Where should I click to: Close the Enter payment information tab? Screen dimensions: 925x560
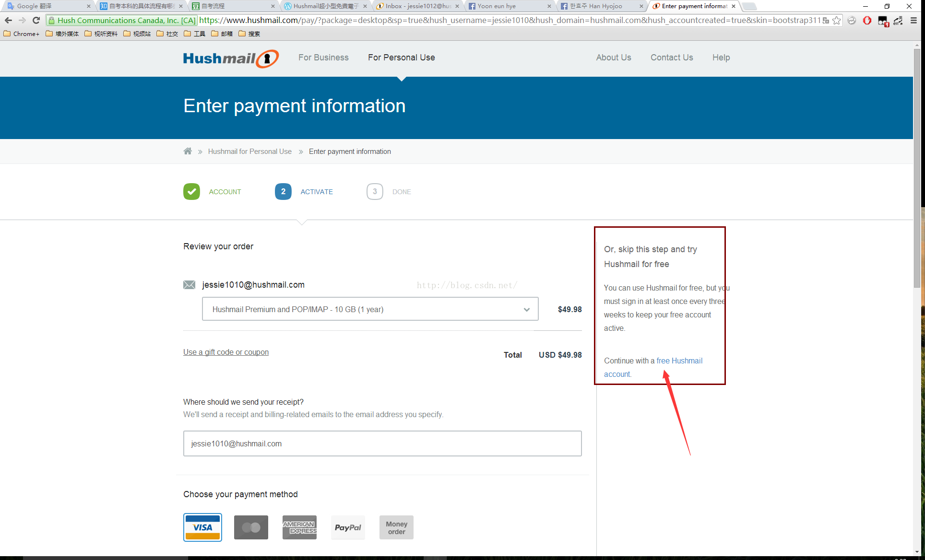734,6
